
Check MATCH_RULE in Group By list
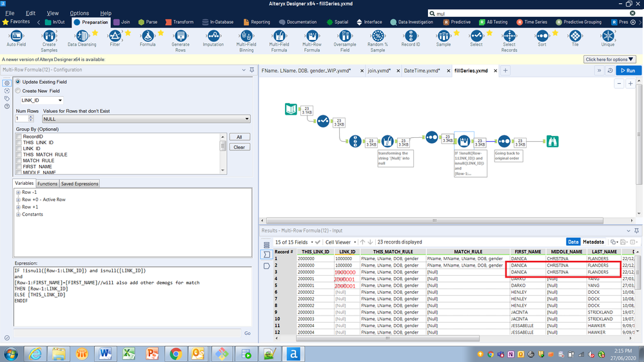[19, 160]
